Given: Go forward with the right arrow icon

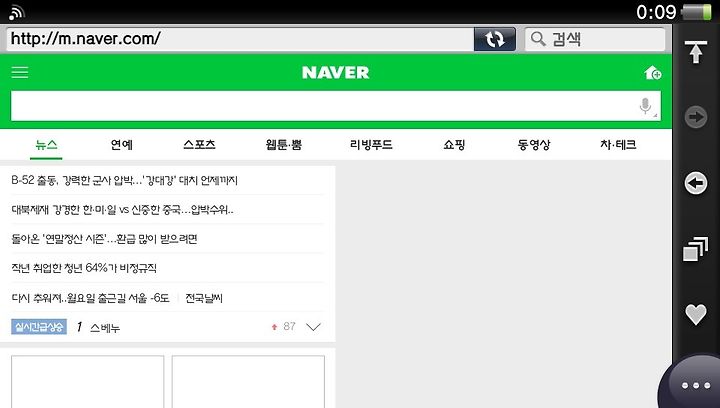Looking at the screenshot, I should pos(696,117).
